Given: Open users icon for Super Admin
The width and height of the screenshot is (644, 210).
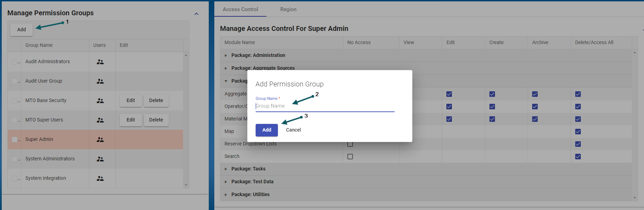Looking at the screenshot, I should point(100,140).
